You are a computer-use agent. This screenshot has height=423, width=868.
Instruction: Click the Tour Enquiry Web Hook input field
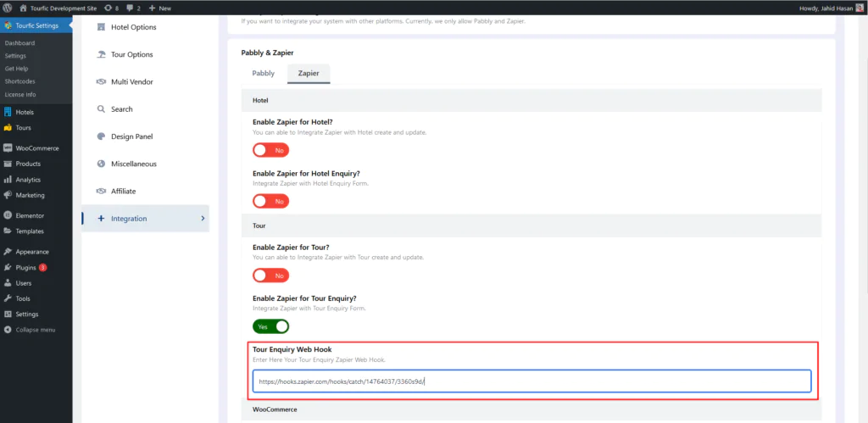(x=532, y=381)
